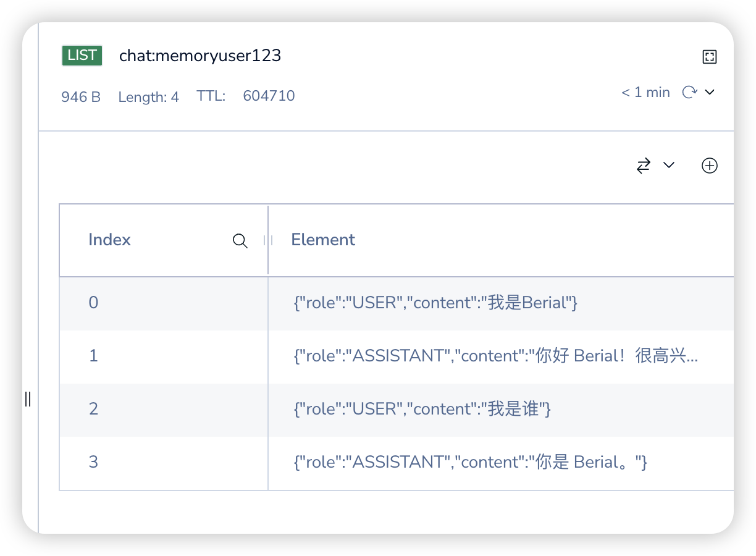Select the element saying 你是 Berial。
The height and width of the screenshot is (556, 756).
click(x=470, y=463)
